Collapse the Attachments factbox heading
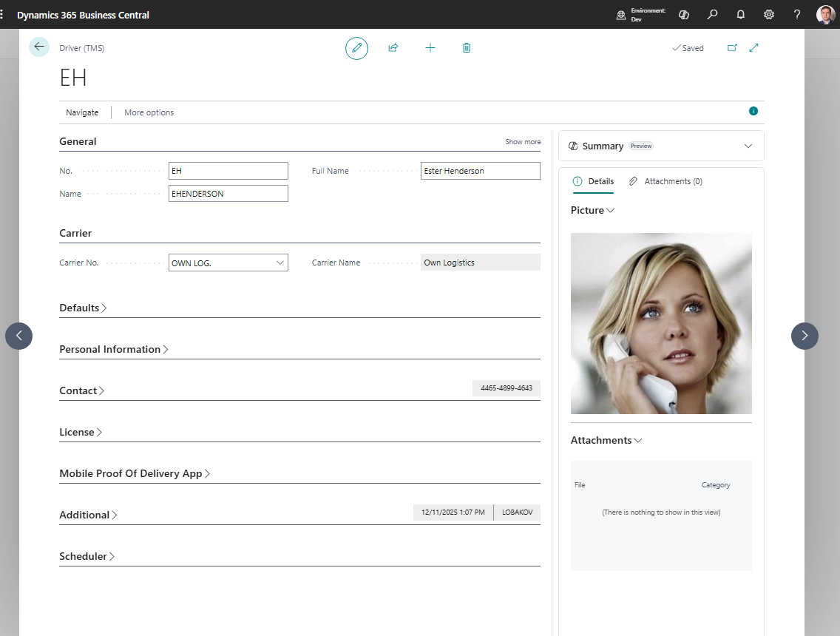840x636 pixels. pyautogui.click(x=606, y=440)
